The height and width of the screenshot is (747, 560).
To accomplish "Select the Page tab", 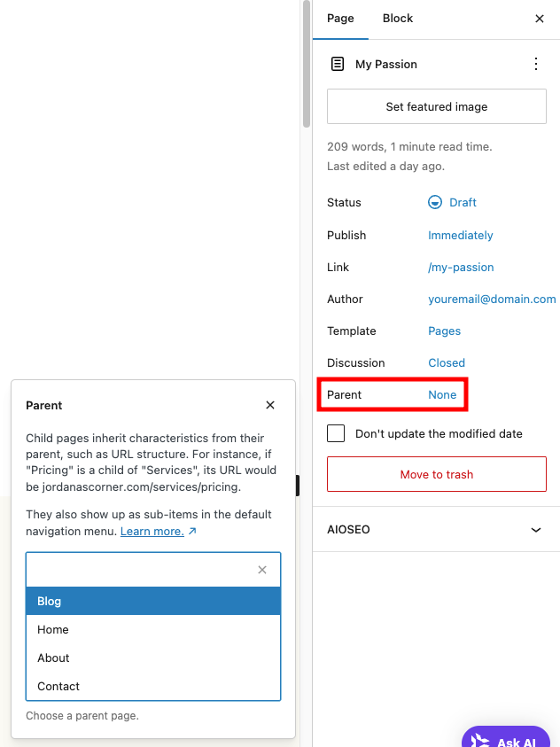I will click(340, 18).
